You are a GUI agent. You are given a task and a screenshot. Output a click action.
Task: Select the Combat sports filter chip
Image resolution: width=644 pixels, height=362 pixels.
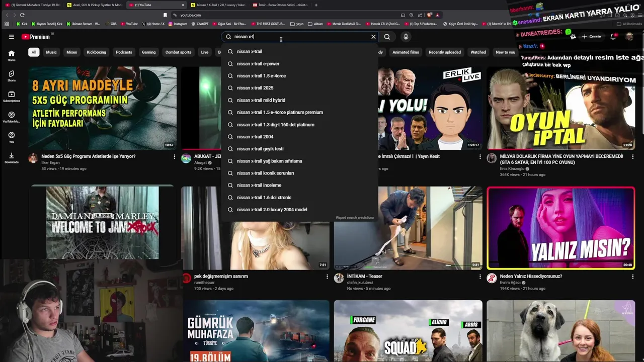pyautogui.click(x=179, y=52)
